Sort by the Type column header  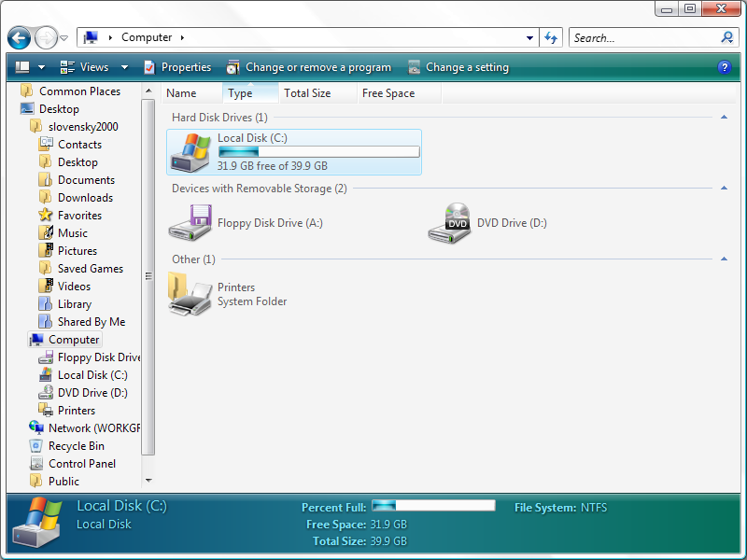click(x=250, y=93)
